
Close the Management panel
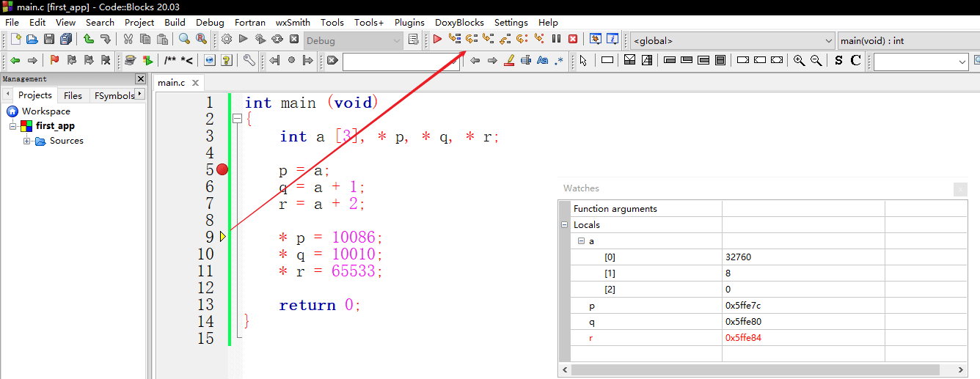click(140, 78)
